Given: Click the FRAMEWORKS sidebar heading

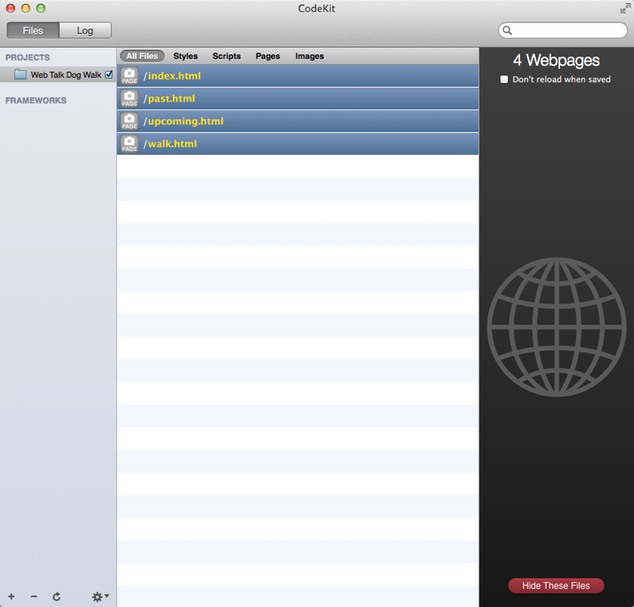Looking at the screenshot, I should pos(36,100).
